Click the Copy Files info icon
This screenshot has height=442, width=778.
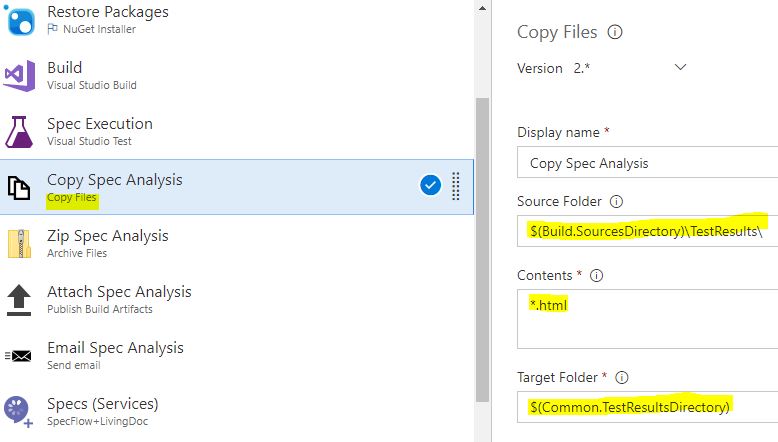(x=615, y=32)
